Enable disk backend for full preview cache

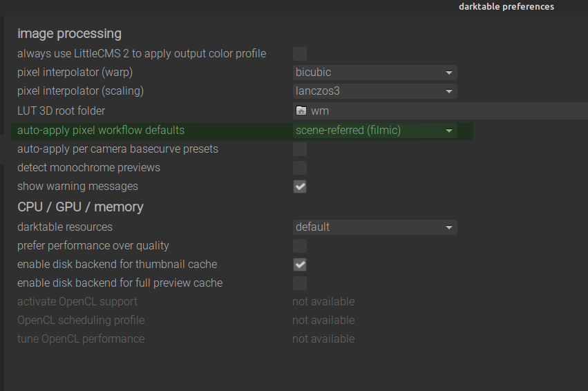[300, 283]
